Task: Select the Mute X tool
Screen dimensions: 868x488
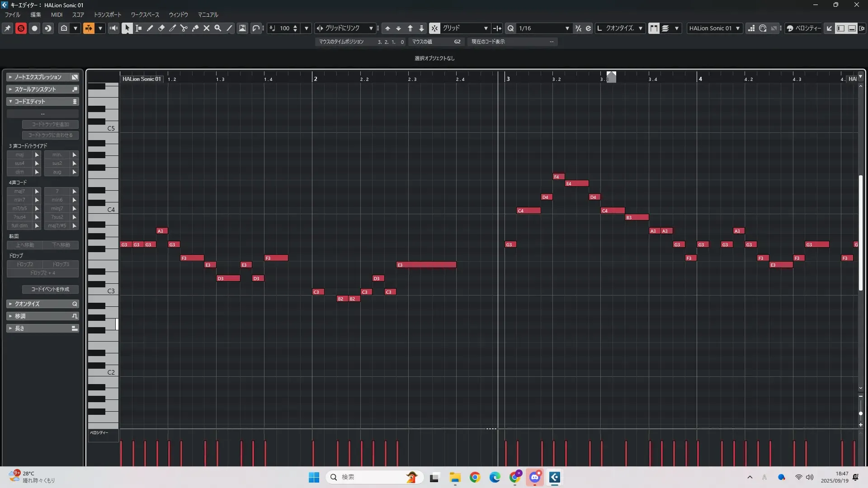Action: [207, 28]
